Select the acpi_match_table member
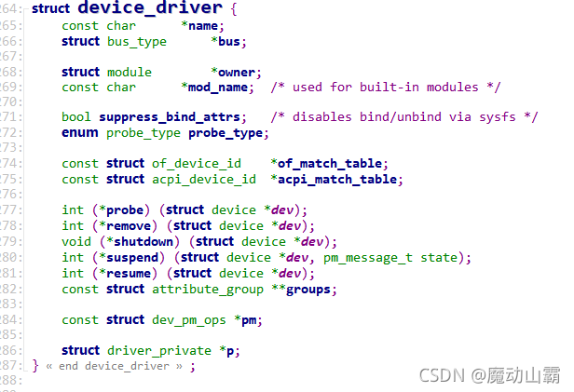The image size is (574, 392). 336,180
